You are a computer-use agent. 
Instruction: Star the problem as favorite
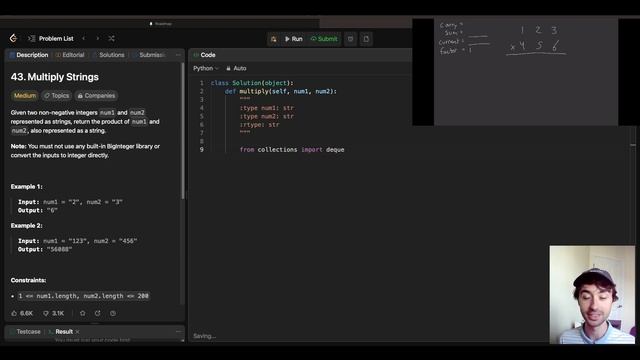point(82,313)
